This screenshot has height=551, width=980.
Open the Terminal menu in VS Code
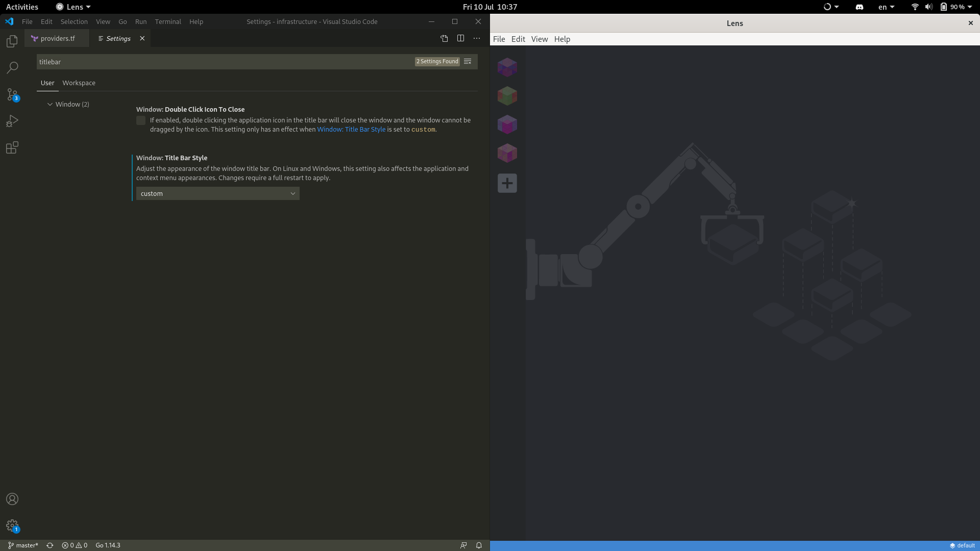pyautogui.click(x=168, y=21)
